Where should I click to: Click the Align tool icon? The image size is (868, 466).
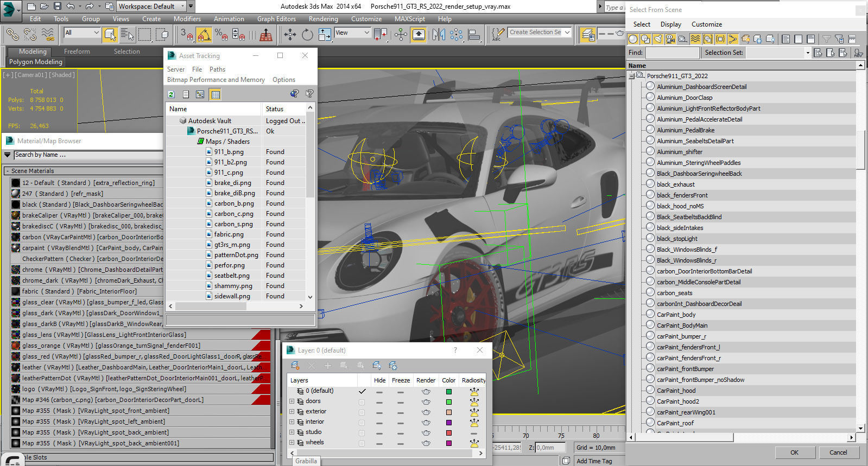coord(474,35)
